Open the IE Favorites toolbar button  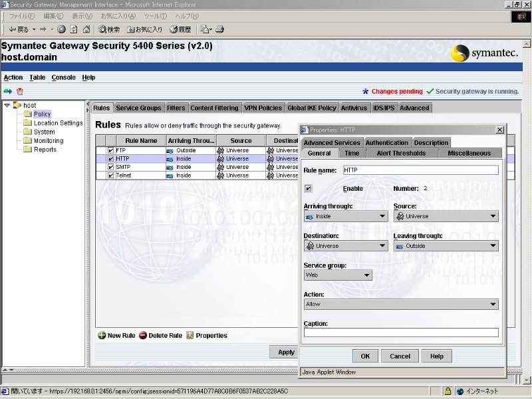pos(144,29)
